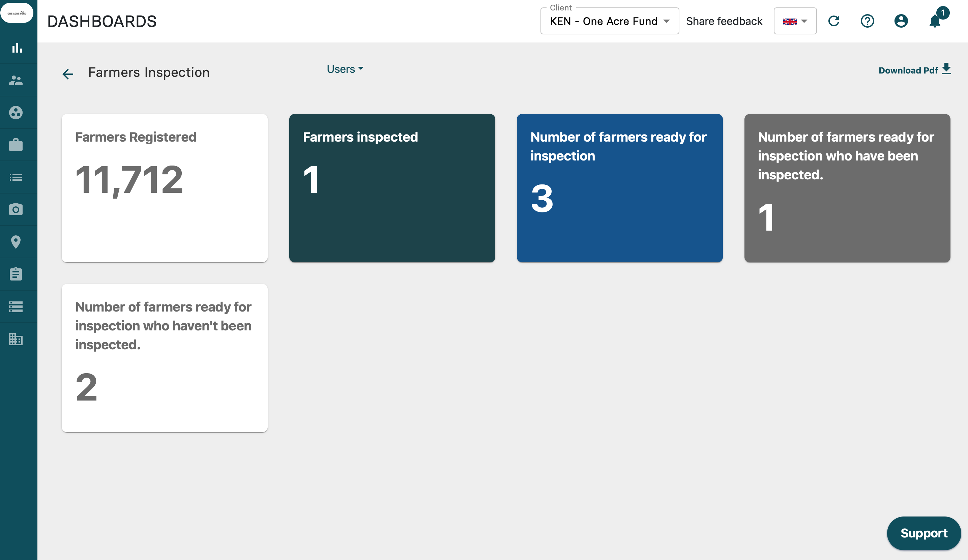Screen dimensions: 968x560
Task: Click the list view sidebar icon
Action: point(16,177)
